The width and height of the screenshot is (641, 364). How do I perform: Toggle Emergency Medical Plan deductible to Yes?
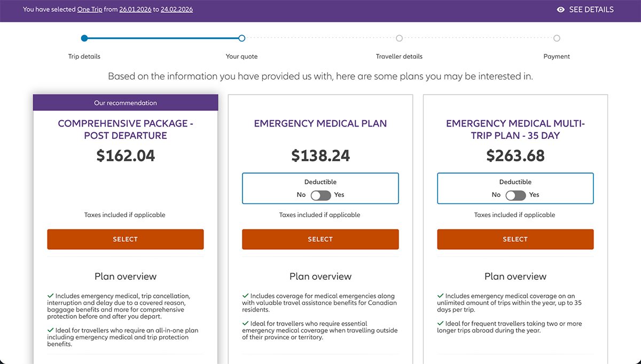[320, 195]
